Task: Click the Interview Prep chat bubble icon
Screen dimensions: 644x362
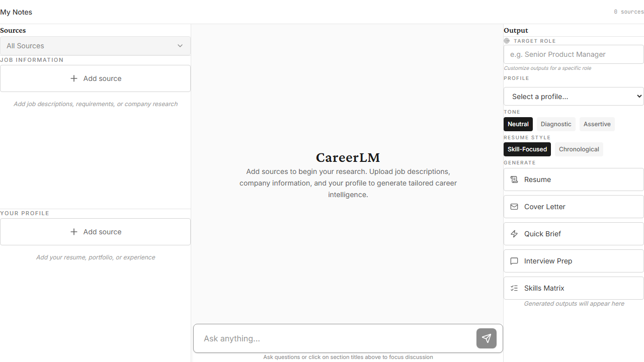Action: tap(514, 261)
